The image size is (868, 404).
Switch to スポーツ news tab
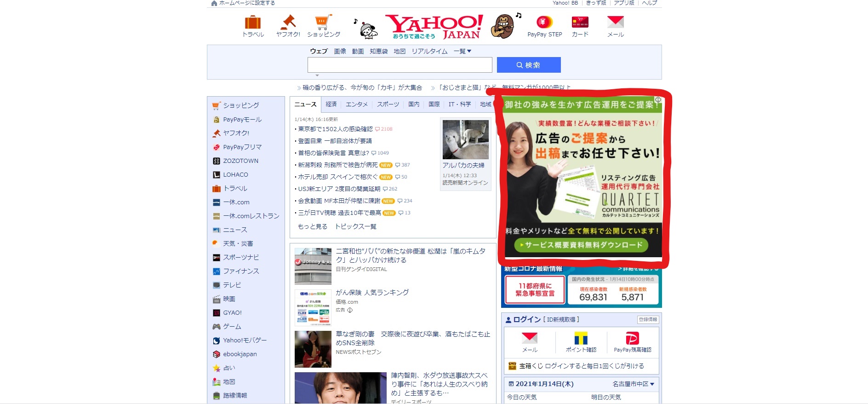[x=388, y=104]
